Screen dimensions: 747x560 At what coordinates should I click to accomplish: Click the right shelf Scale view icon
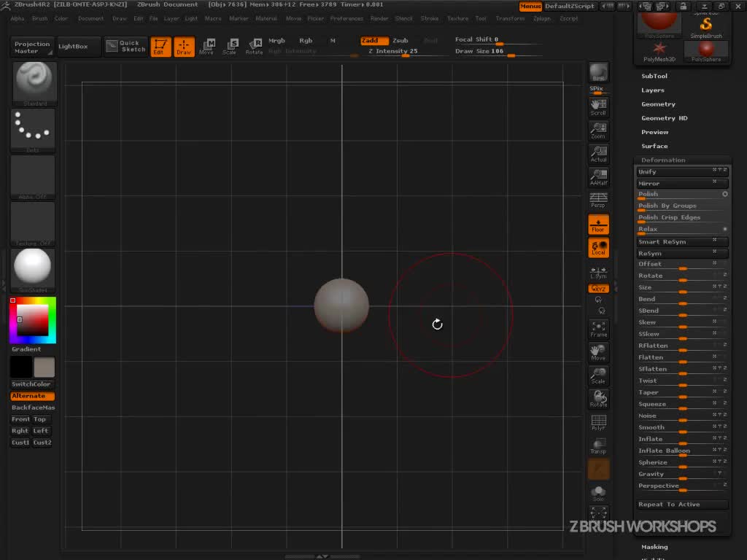pos(598,376)
